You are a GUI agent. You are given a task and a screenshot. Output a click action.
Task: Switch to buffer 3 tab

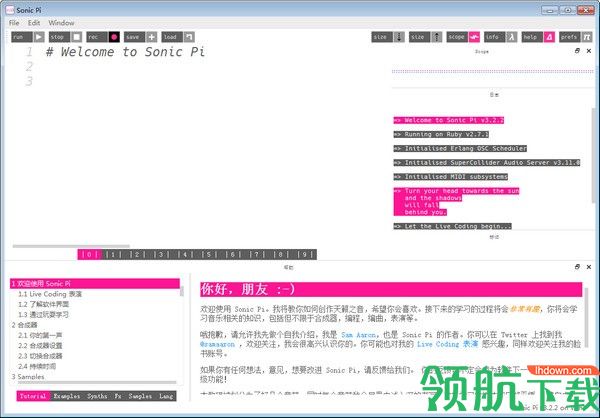pyautogui.click(x=161, y=254)
